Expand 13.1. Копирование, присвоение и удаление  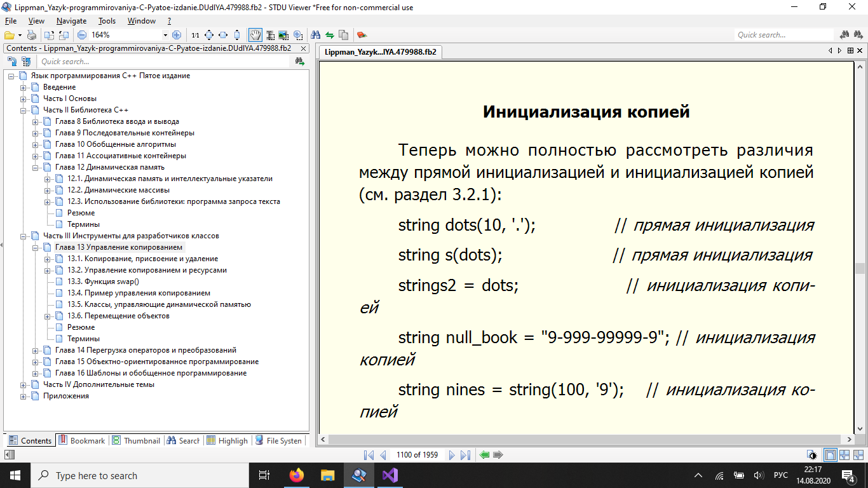tap(48, 259)
